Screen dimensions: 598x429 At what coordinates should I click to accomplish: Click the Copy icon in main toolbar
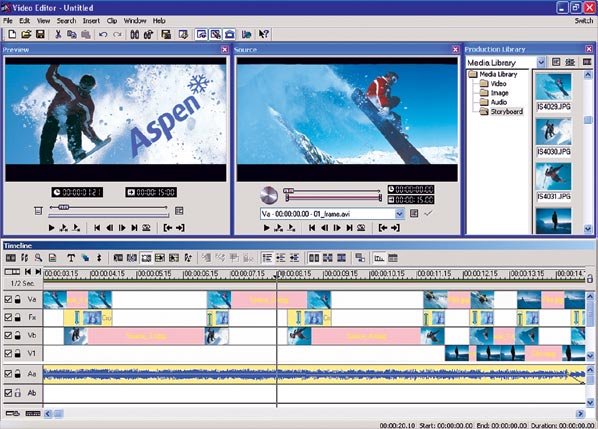[71, 34]
